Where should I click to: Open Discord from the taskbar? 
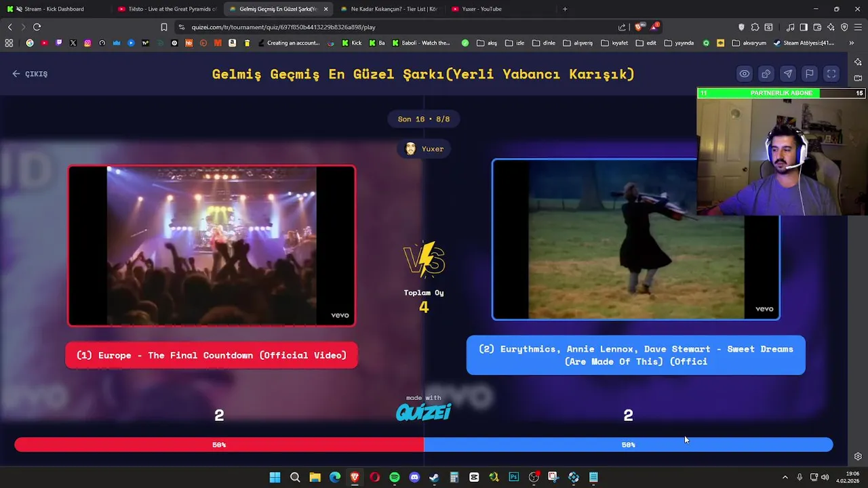pos(414,477)
